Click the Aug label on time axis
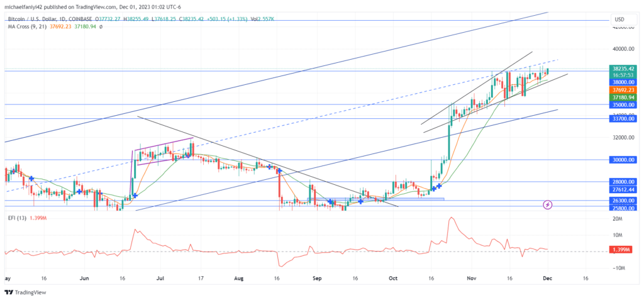 click(238, 278)
